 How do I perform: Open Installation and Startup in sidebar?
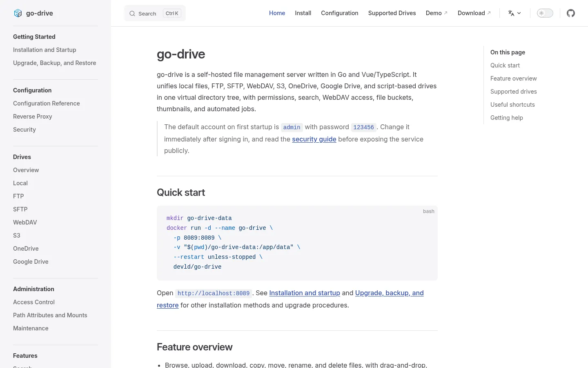pos(45,50)
